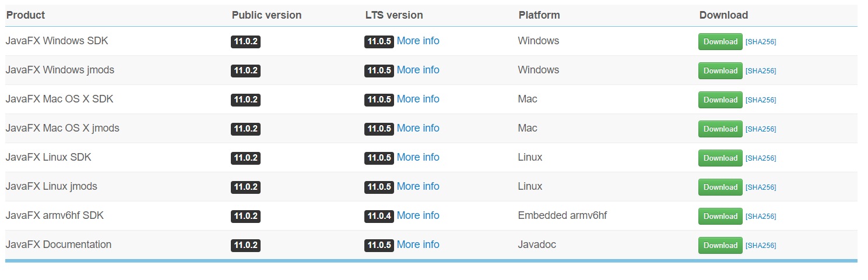
Task: Select the JavaFX Documentation product name
Action: pyautogui.click(x=58, y=244)
